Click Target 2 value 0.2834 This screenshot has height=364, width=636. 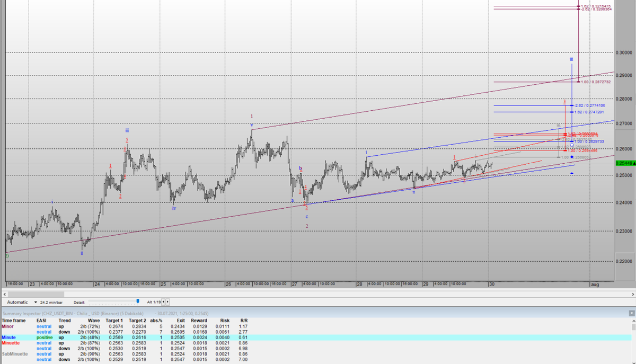139,326
